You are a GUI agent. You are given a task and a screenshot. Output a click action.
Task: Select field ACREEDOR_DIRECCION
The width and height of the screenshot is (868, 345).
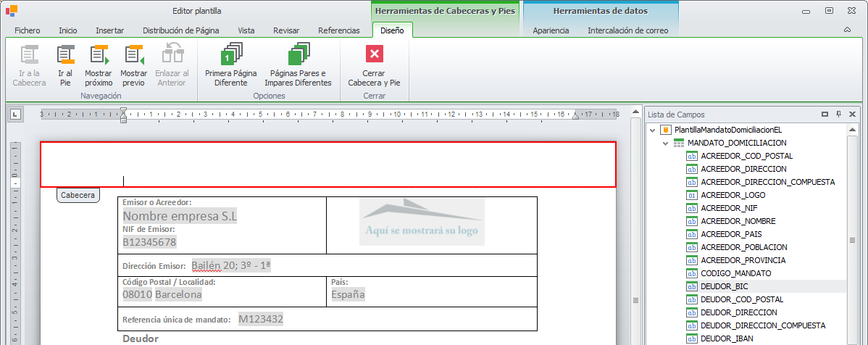tap(743, 168)
